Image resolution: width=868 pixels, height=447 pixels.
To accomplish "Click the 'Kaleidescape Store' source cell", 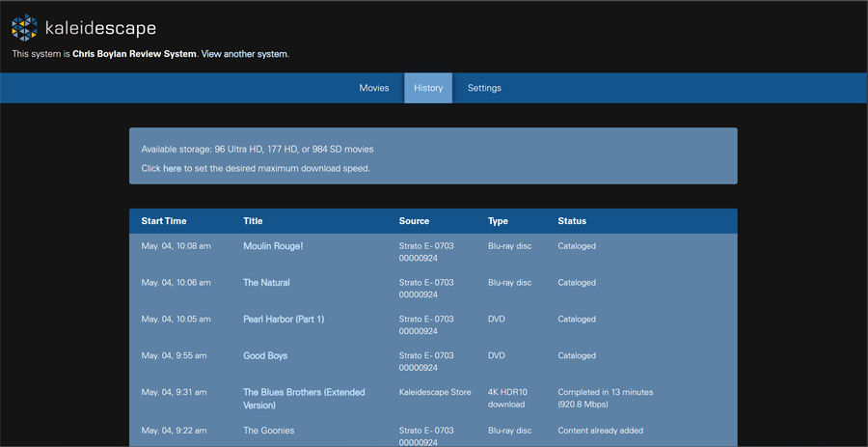I will click(x=435, y=392).
